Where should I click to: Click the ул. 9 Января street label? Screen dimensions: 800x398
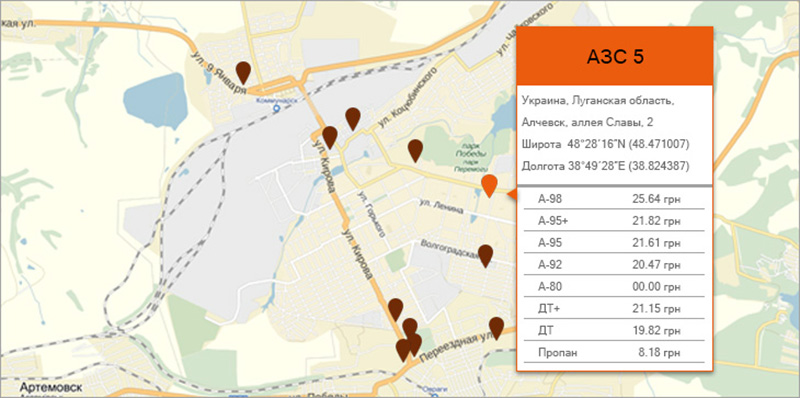(x=220, y=72)
